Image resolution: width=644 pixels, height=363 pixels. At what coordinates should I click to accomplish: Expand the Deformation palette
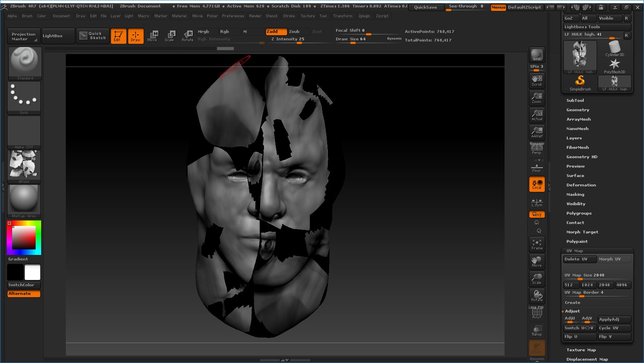tap(581, 185)
